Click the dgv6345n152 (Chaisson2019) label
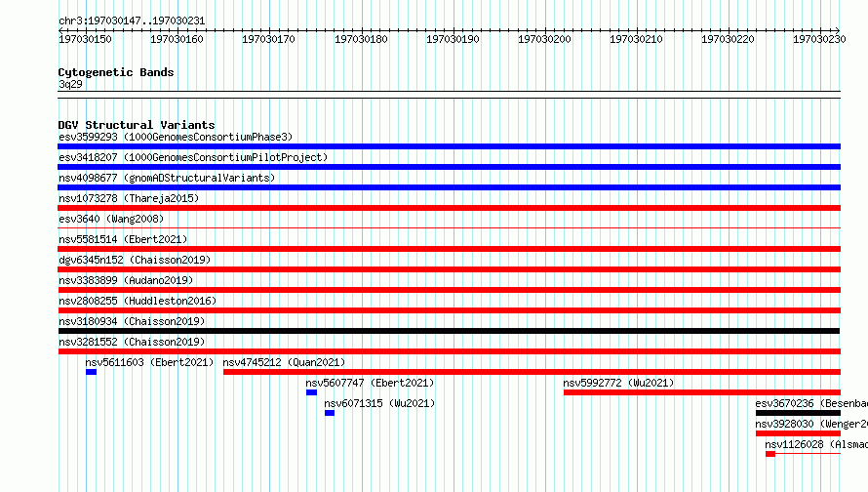 click(x=135, y=260)
